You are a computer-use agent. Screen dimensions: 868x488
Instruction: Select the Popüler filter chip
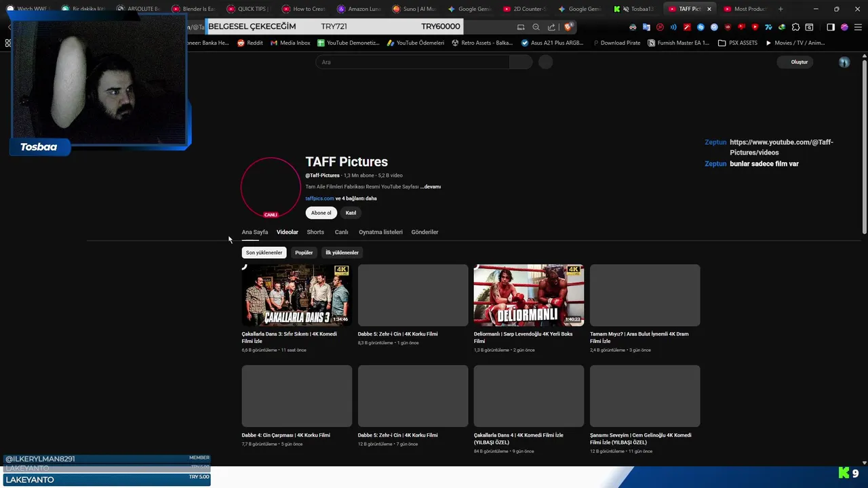[304, 252]
